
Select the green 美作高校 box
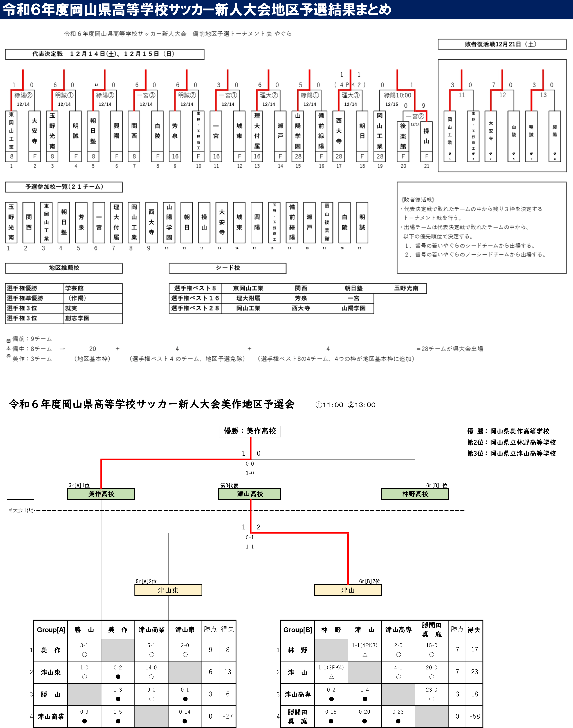tap(101, 494)
